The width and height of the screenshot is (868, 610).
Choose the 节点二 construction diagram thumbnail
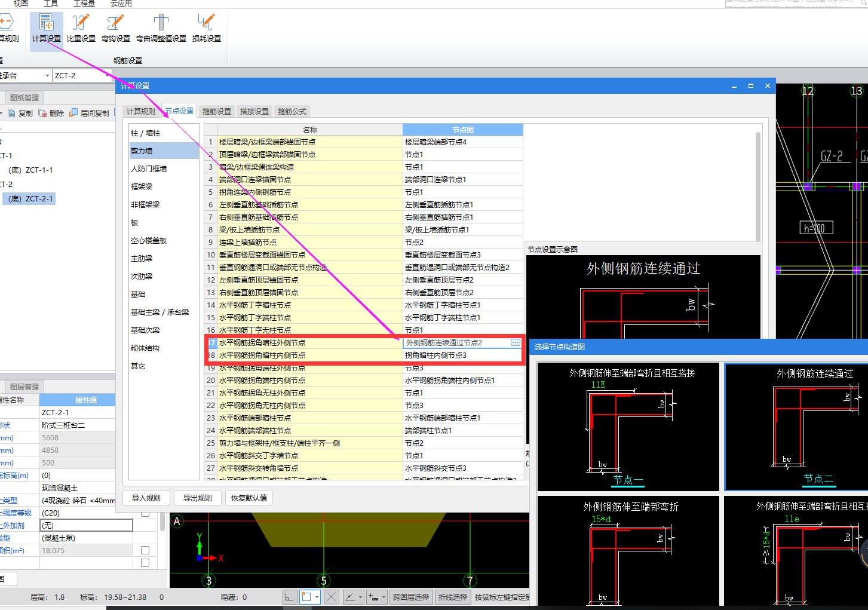click(796, 427)
